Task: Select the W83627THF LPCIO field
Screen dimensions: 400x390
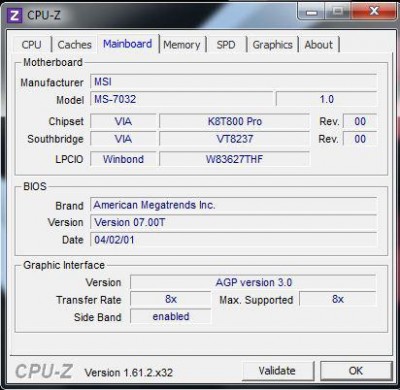Action: [235, 159]
